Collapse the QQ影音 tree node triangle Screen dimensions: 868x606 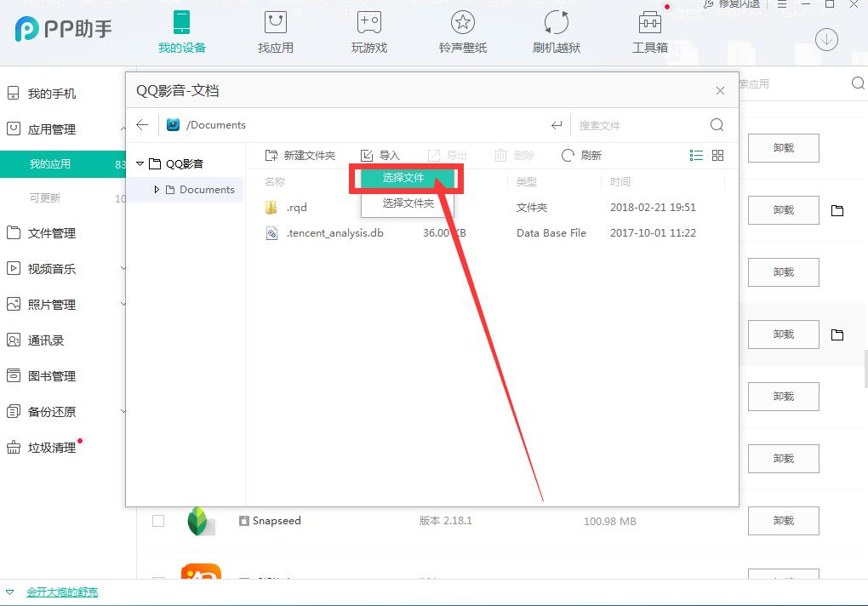[140, 163]
